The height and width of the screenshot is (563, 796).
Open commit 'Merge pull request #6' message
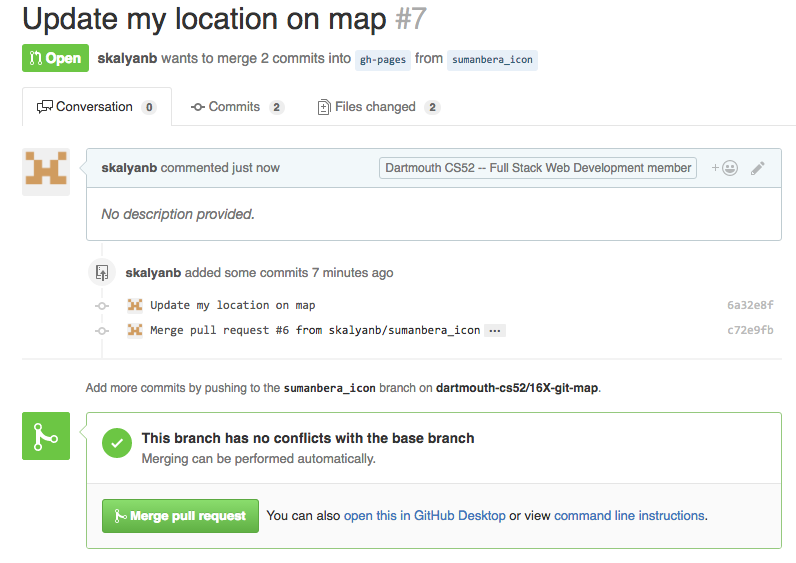click(315, 330)
